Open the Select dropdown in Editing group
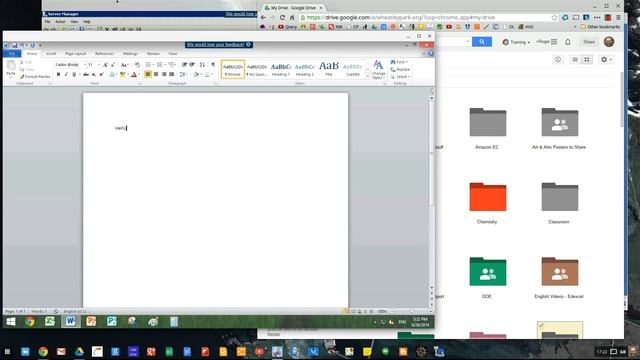Screen dimensions: 640x360 click(400, 77)
